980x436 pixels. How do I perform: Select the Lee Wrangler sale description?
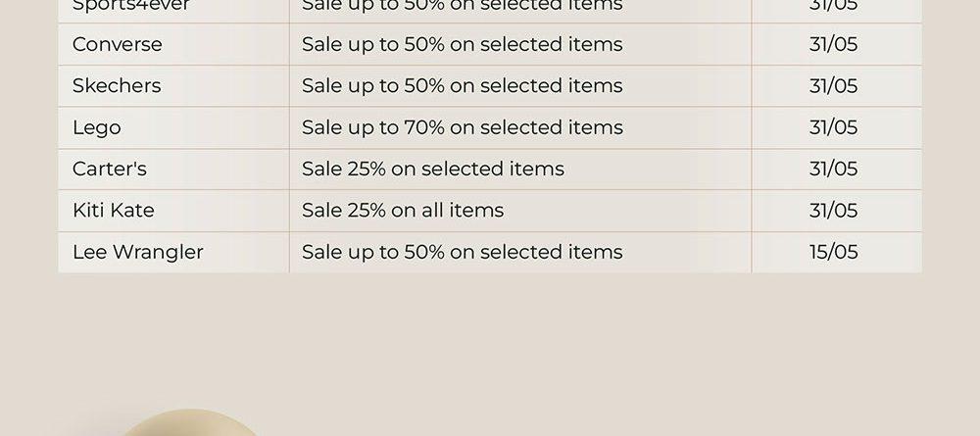(462, 252)
